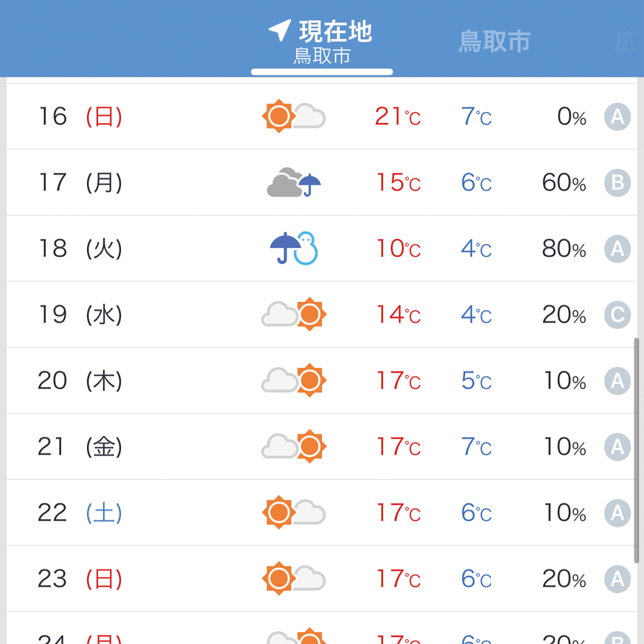Tap the sunny weather icon for Saturday the 22nd
The image size is (644, 644).
pos(294,513)
